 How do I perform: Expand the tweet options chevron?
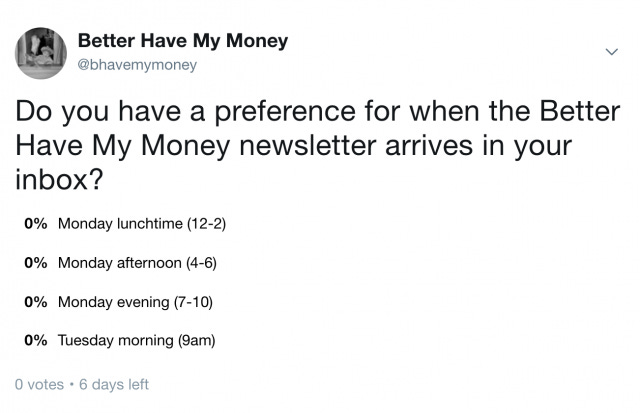tap(611, 50)
